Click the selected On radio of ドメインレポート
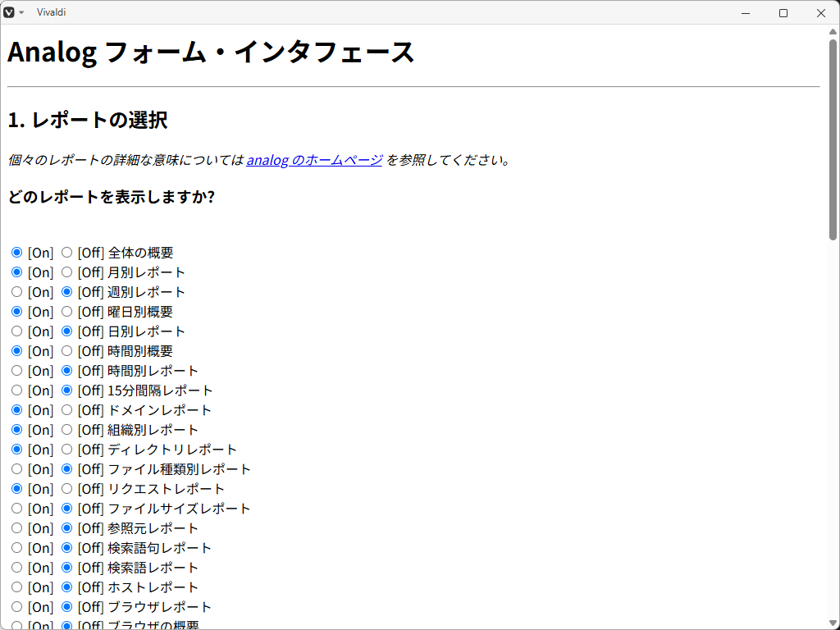The height and width of the screenshot is (630, 840). click(16, 410)
